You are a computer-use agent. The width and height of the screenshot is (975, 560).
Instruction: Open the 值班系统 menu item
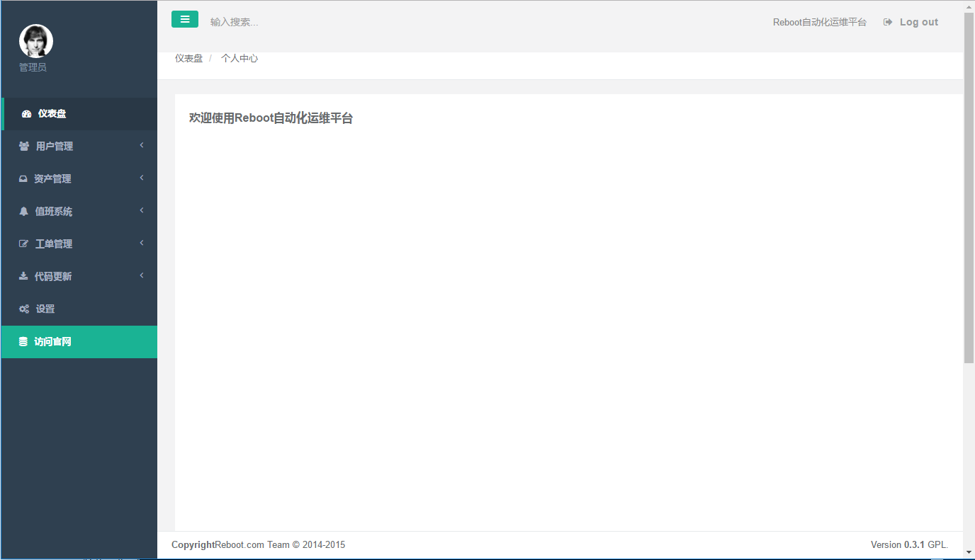[x=53, y=211]
